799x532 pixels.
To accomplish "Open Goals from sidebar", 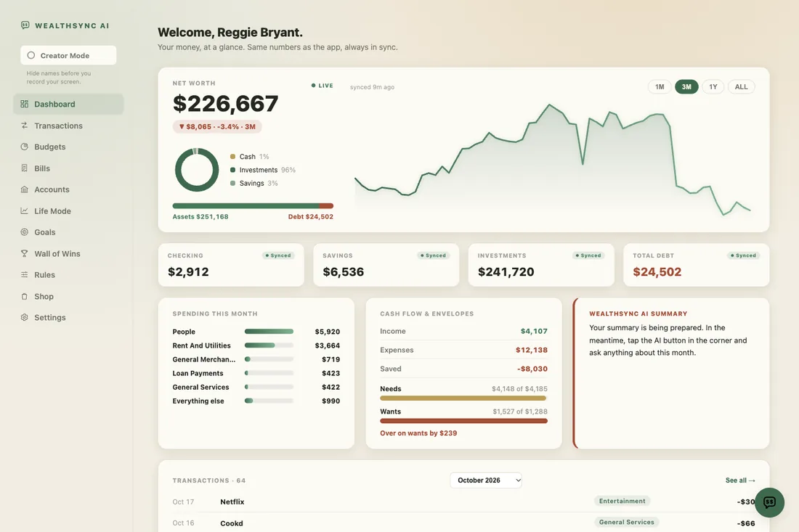I will (x=68, y=232).
